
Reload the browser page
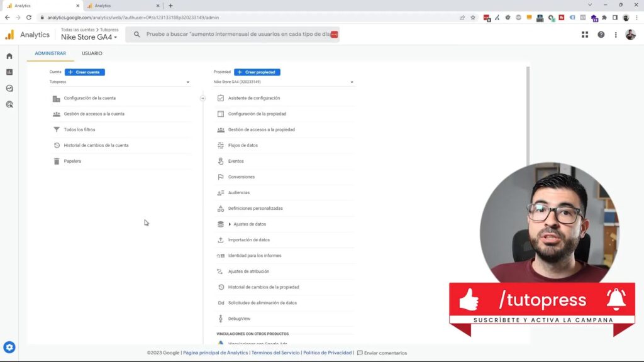[x=29, y=18]
